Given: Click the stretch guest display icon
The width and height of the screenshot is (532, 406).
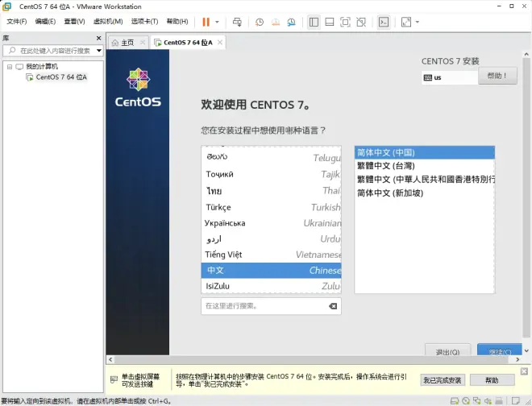Looking at the screenshot, I should click(406, 22).
